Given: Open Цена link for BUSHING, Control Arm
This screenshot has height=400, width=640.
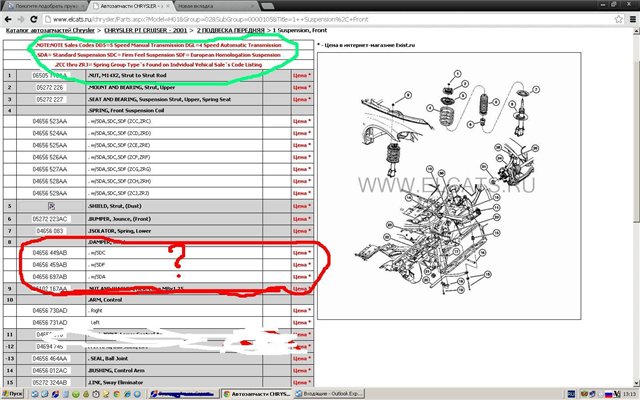Looking at the screenshot, I should [x=302, y=371].
